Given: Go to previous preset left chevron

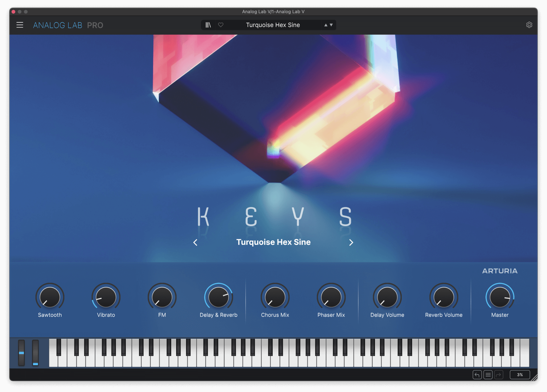Looking at the screenshot, I should point(195,242).
